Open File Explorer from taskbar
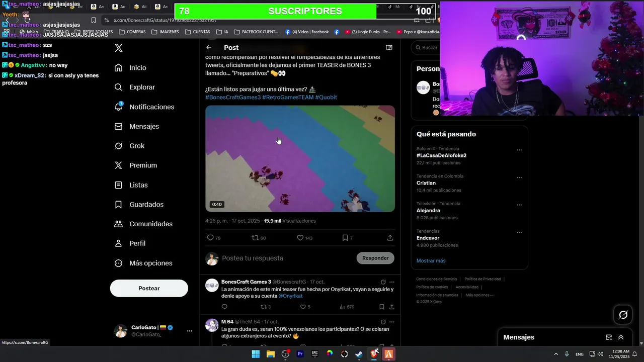This screenshot has width=644, height=362. (270, 354)
